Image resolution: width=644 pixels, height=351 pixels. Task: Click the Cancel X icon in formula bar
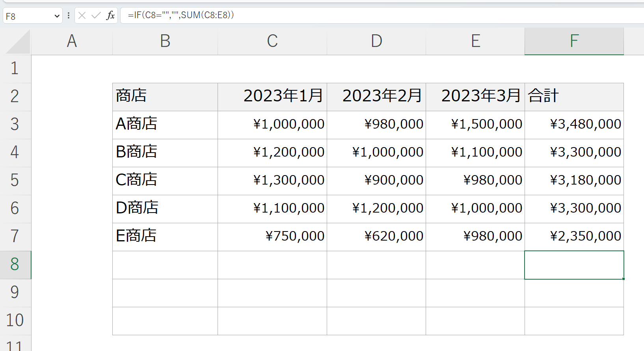[x=82, y=16]
